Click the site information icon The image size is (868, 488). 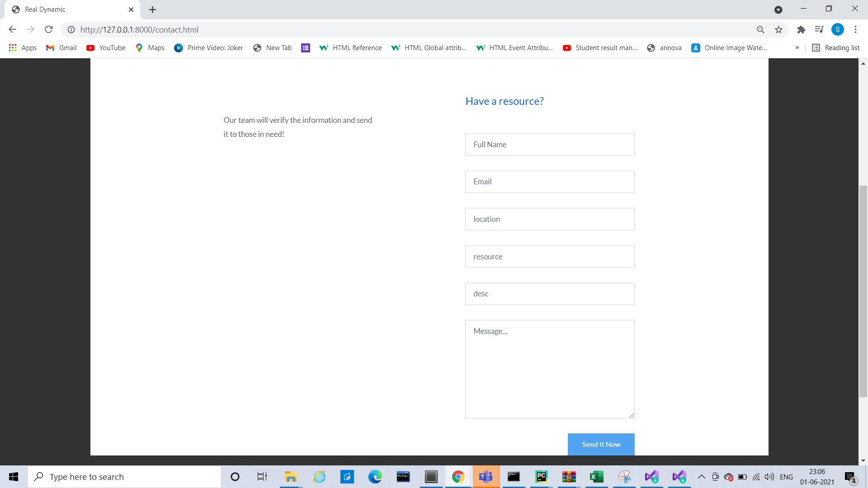click(71, 29)
